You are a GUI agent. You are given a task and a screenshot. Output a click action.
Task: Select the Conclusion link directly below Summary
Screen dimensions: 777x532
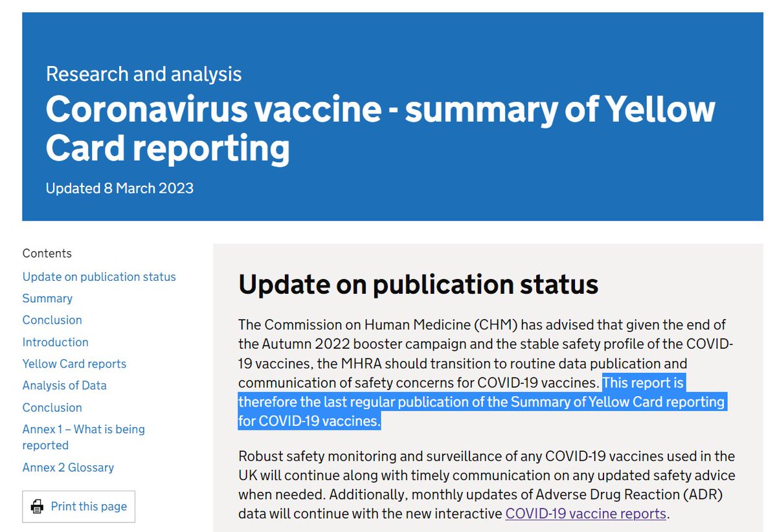[52, 320]
